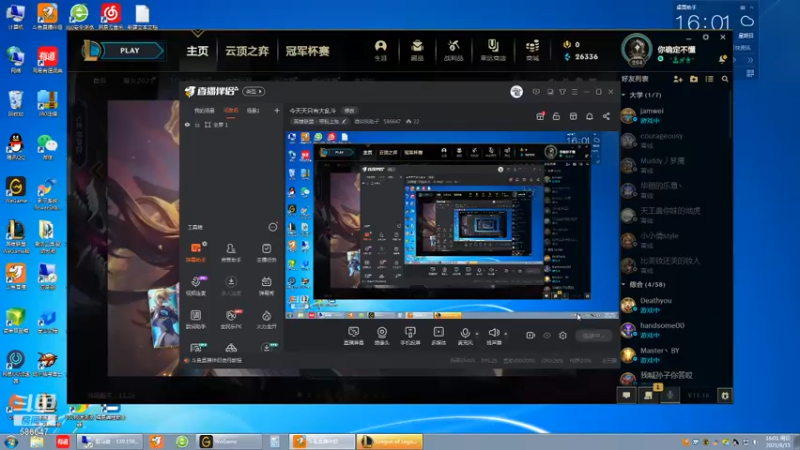
Task: Switch to the 云顶之弈 tab
Action: (x=247, y=51)
